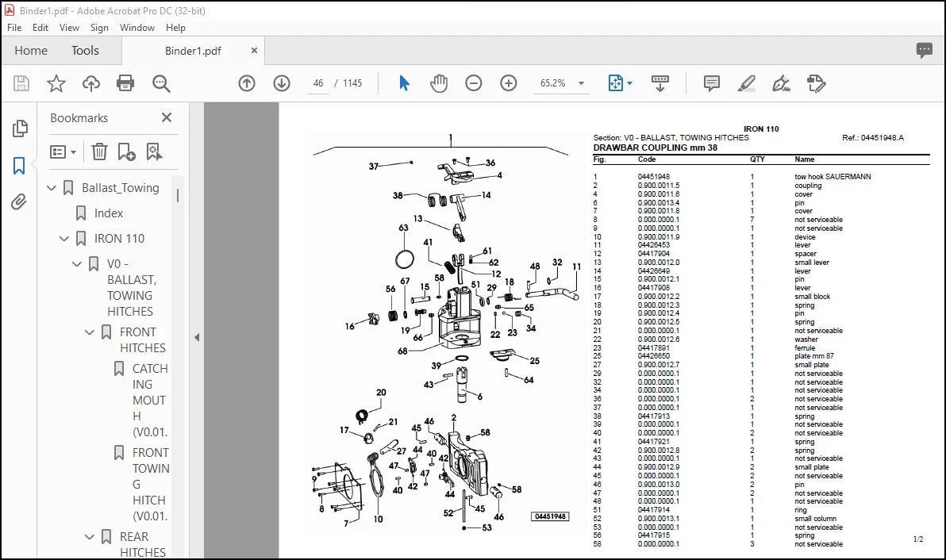Go to the next page arrow
946x560 pixels.
(x=282, y=83)
